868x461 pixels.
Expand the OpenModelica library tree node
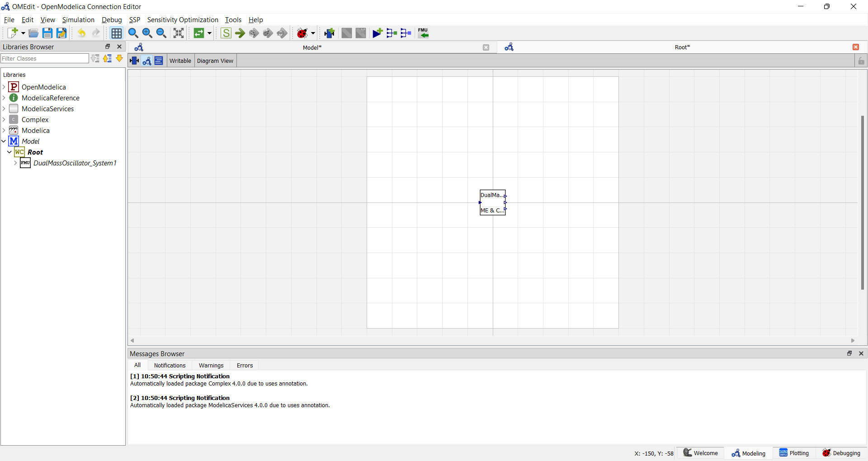coord(4,87)
